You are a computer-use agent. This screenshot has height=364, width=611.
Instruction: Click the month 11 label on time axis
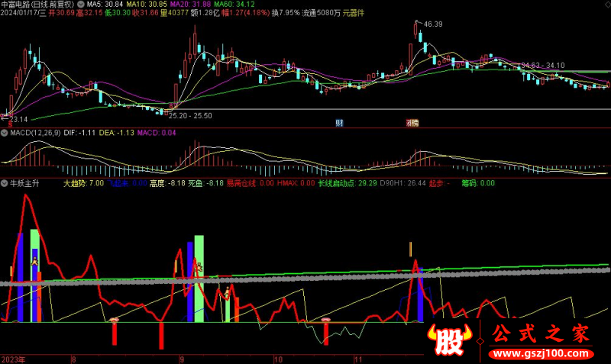(x=357, y=358)
